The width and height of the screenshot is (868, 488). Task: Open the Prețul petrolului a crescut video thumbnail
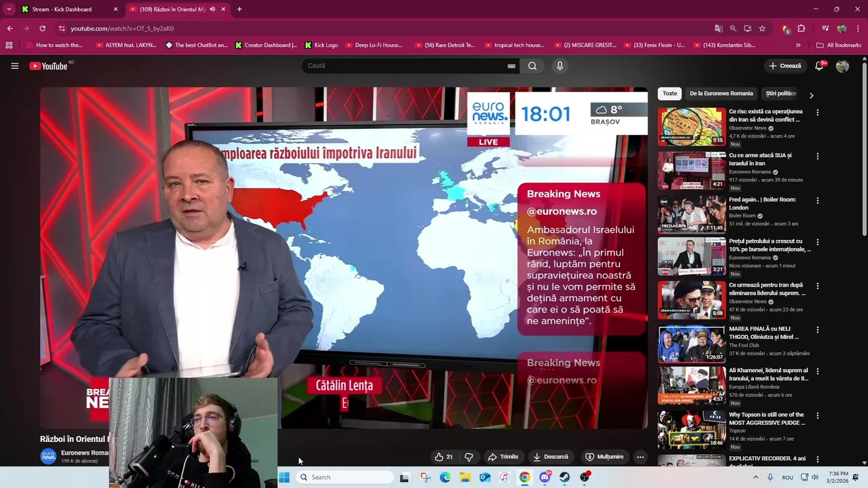691,256
